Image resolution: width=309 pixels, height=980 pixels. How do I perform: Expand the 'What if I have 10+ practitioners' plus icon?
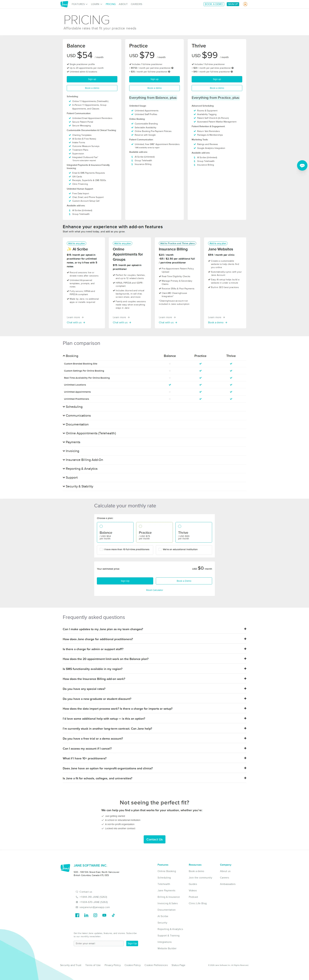click(245, 758)
